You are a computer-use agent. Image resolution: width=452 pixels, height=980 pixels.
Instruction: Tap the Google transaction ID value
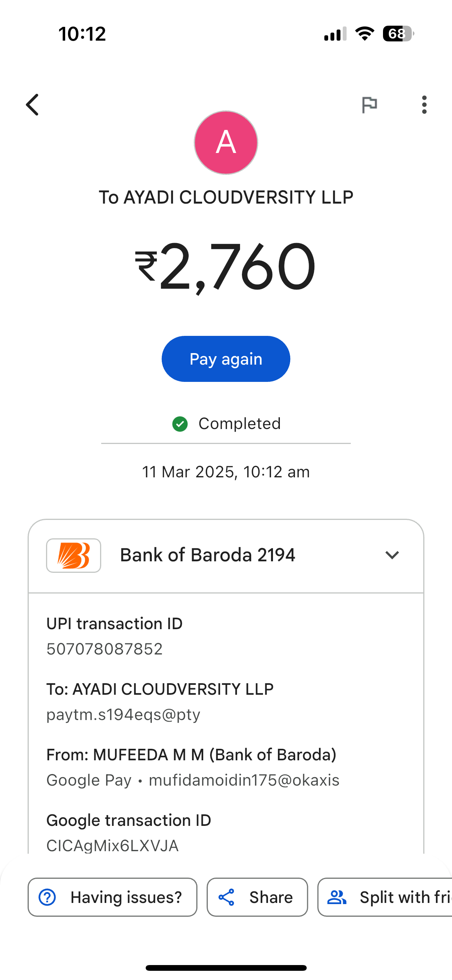[x=112, y=845]
